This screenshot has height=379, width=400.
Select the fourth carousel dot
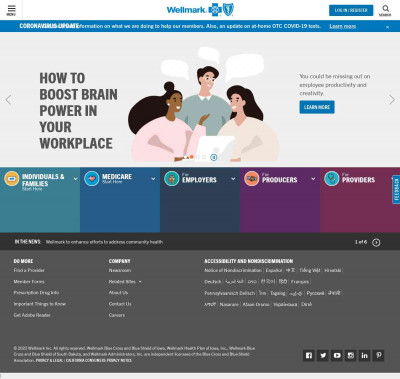tap(204, 157)
